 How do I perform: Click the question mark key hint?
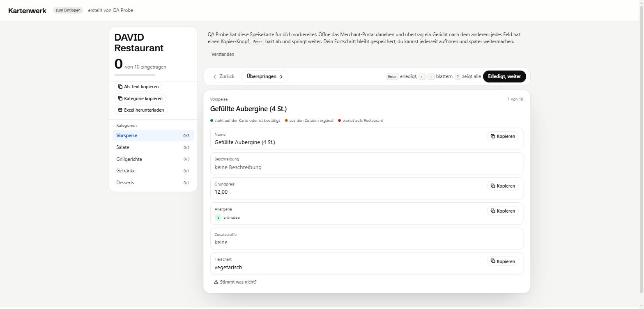(458, 77)
